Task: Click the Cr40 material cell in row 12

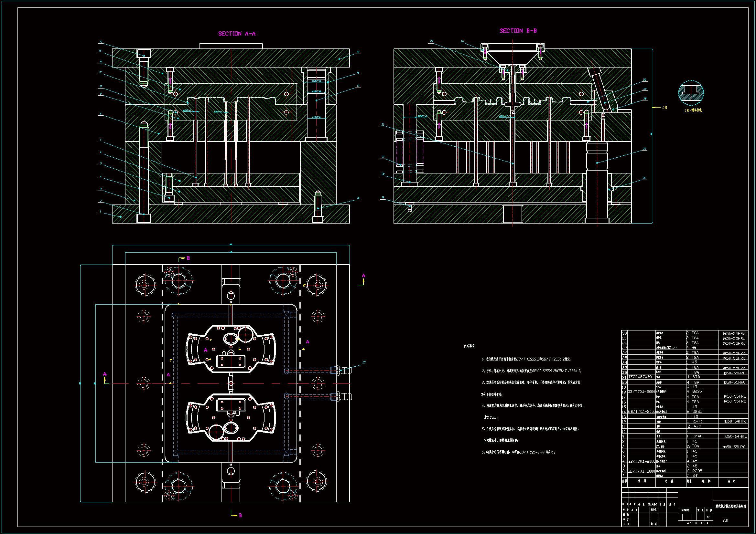Action: [698, 422]
